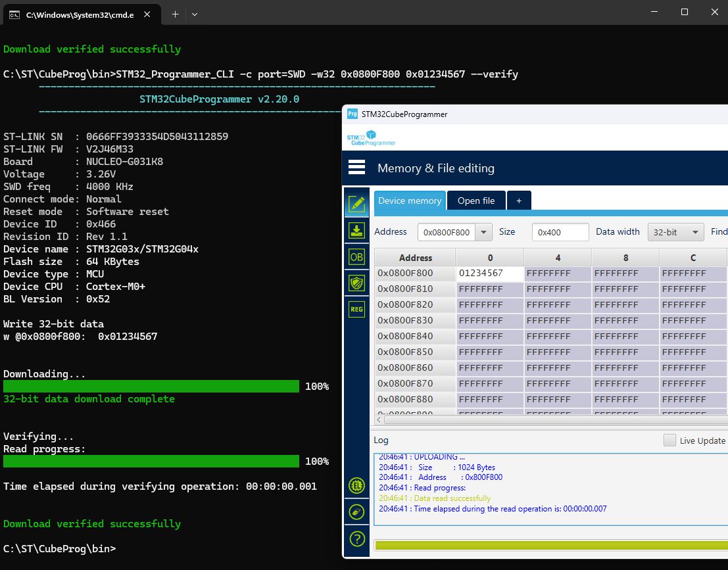Click the Address column header
Image resolution: width=728 pixels, height=570 pixels.
415,258
